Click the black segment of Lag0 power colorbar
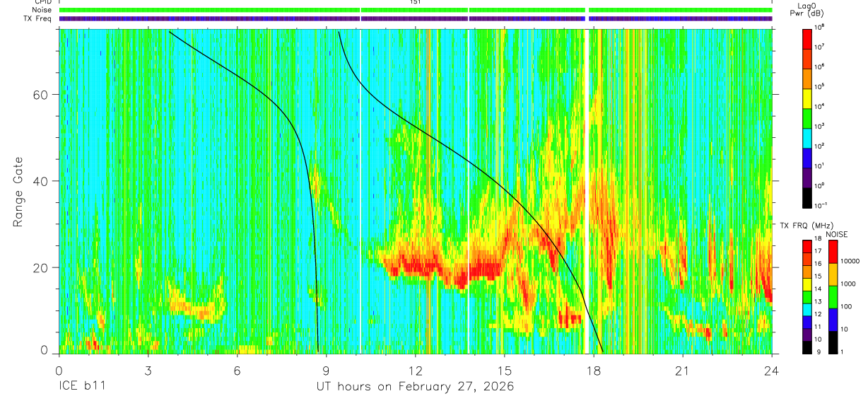The height and width of the screenshot is (401, 868). coord(808,197)
